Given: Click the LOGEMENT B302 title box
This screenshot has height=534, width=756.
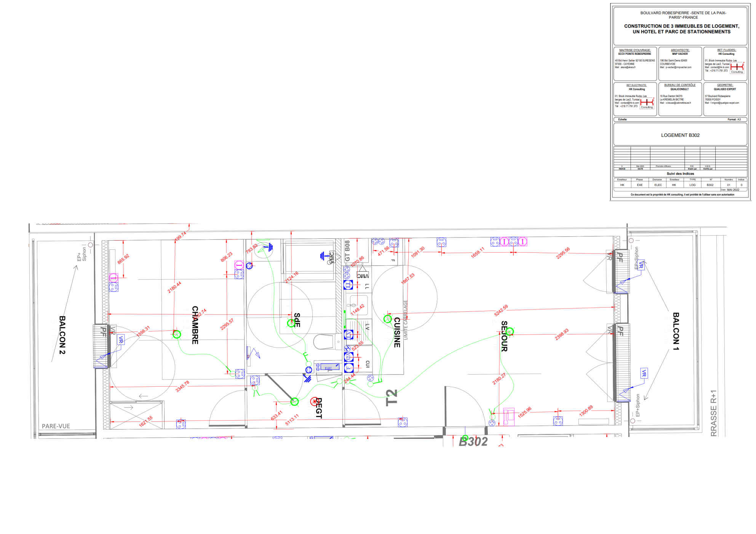Looking at the screenshot, I should 680,135.
